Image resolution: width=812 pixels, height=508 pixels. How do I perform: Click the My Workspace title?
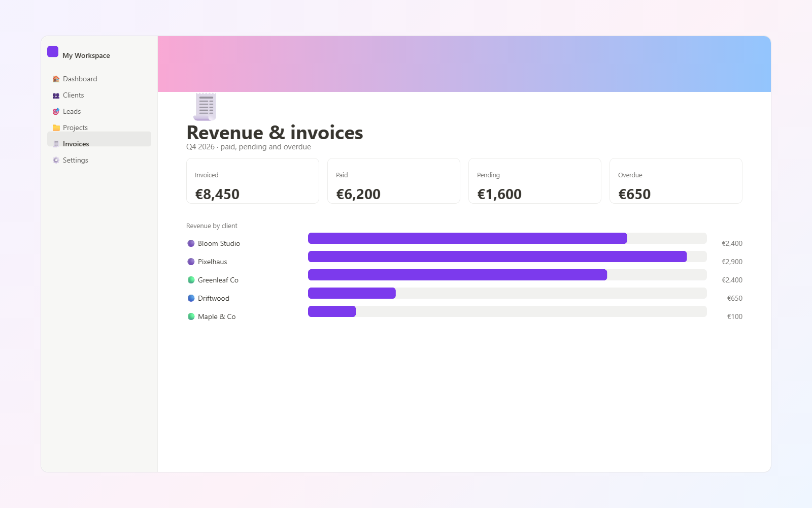86,55
